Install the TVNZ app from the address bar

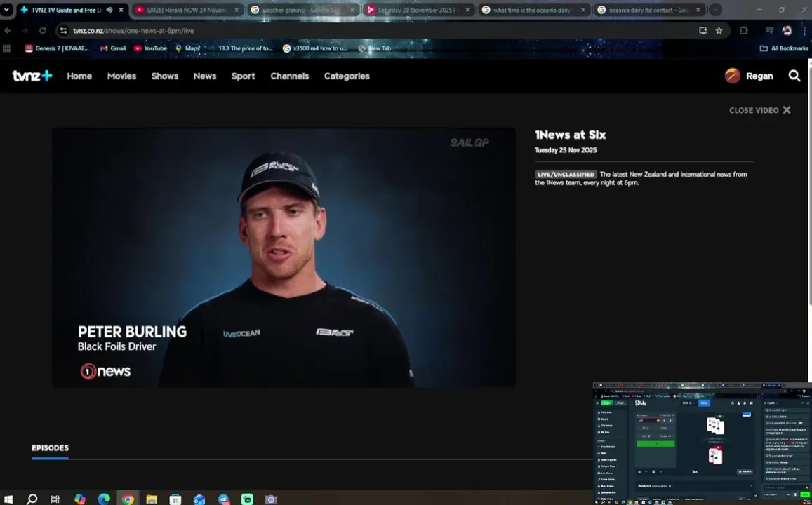point(703,31)
